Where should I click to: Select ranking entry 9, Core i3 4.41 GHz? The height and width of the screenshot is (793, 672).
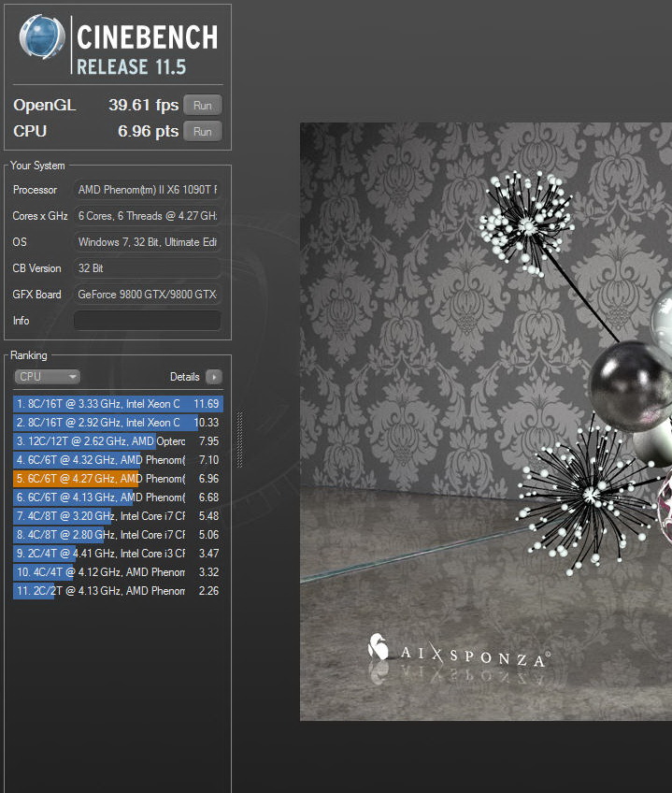118,554
